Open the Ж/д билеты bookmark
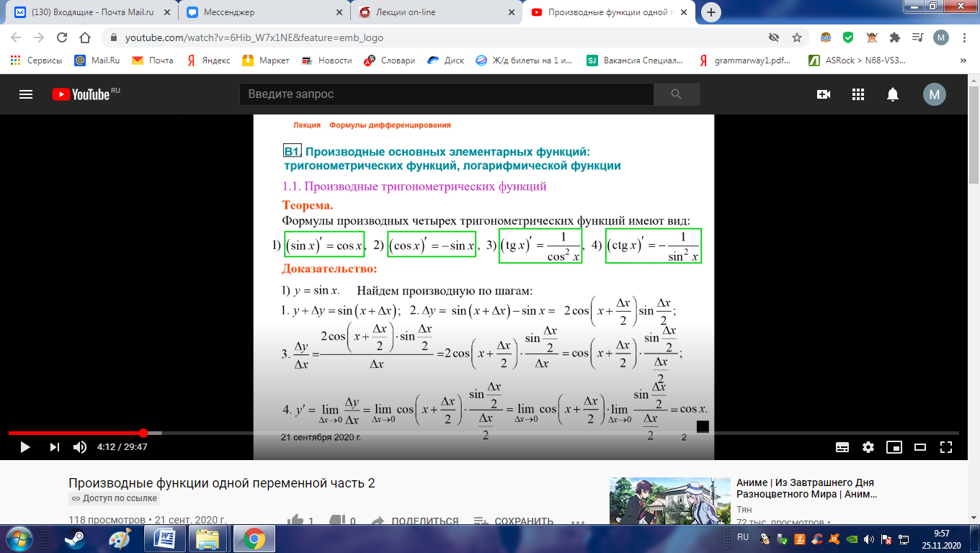 [525, 60]
